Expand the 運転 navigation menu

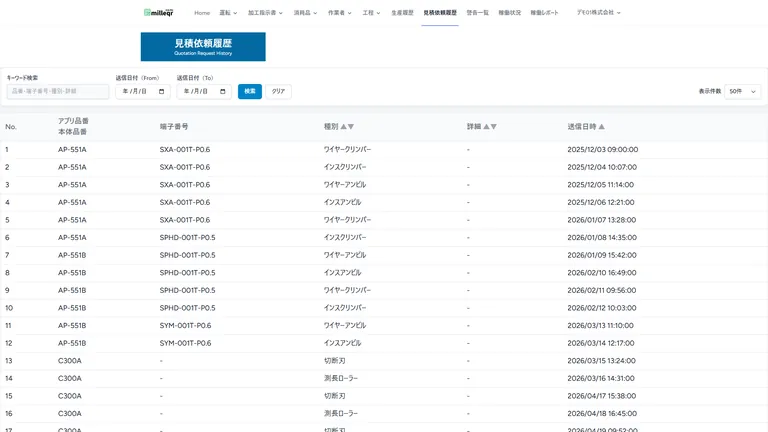tap(228, 13)
